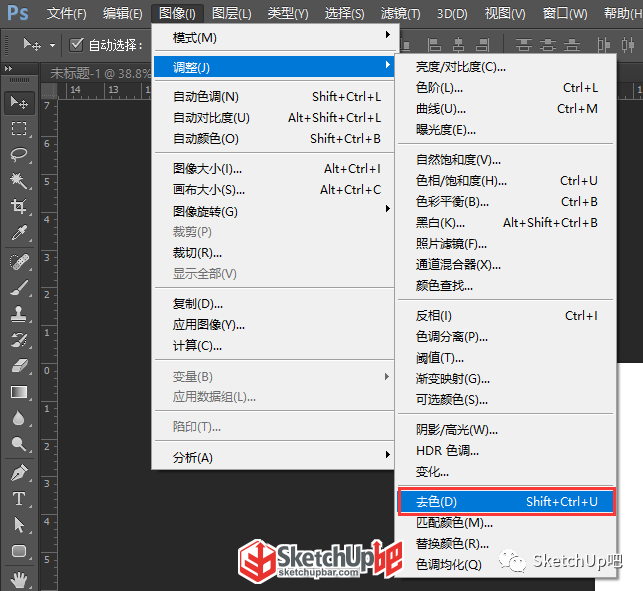Choose 反相(I) invert command
Viewport: 643px width, 591px height.
pyautogui.click(x=505, y=315)
